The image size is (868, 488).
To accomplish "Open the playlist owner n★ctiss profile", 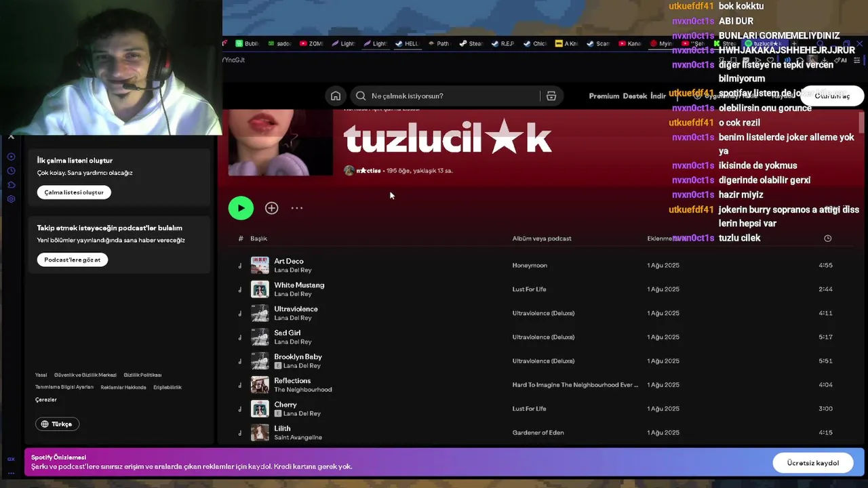I will [368, 171].
